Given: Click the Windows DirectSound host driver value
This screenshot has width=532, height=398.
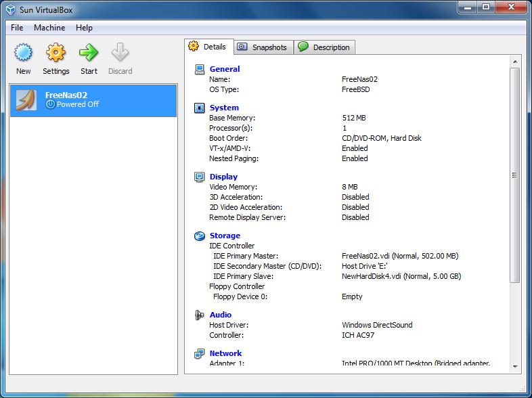Looking at the screenshot, I should click(x=377, y=325).
